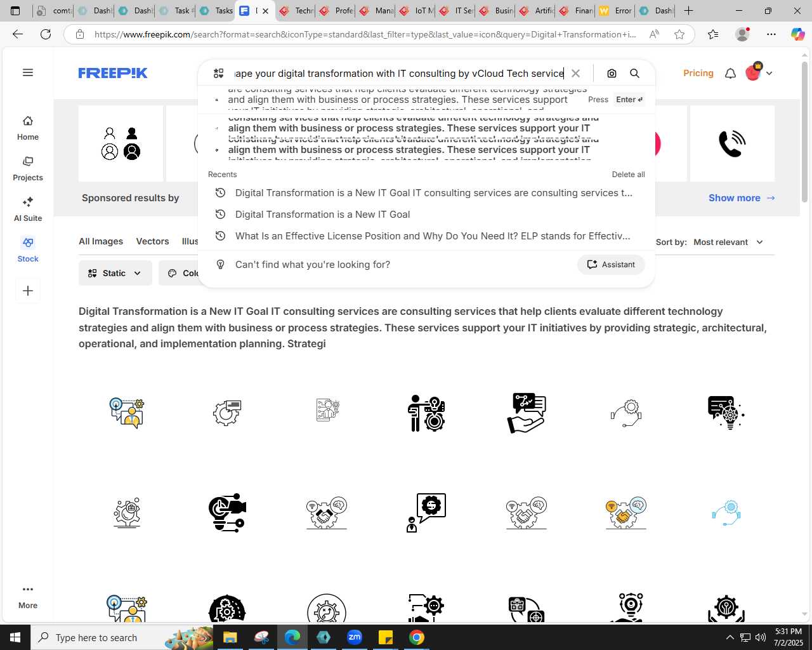Screen dimensions: 812x650
Task: Open browser favorites list icon
Action: [713, 34]
